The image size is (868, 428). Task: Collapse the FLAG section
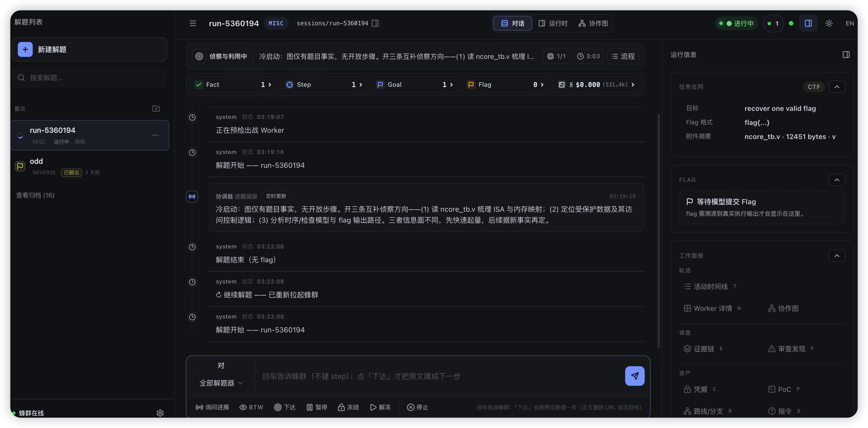click(837, 180)
